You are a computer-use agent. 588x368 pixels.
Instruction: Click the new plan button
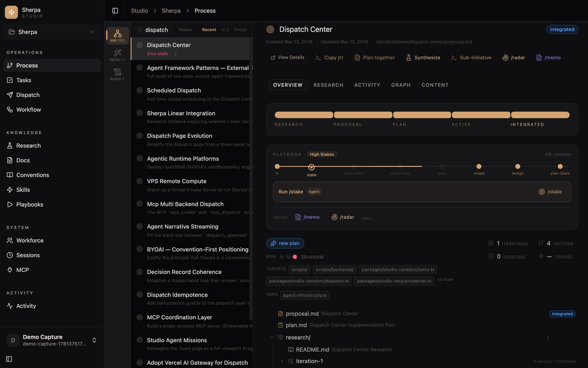(285, 243)
